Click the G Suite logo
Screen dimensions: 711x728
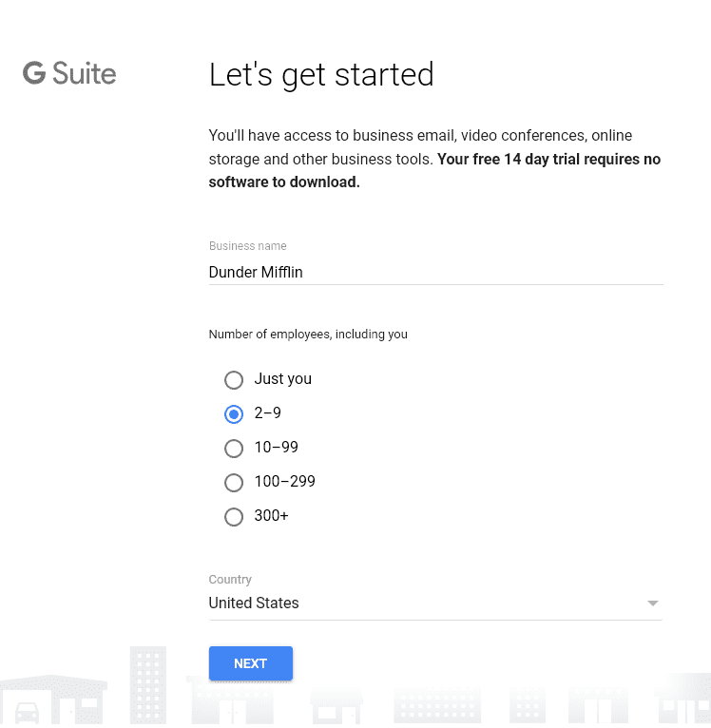pos(69,73)
